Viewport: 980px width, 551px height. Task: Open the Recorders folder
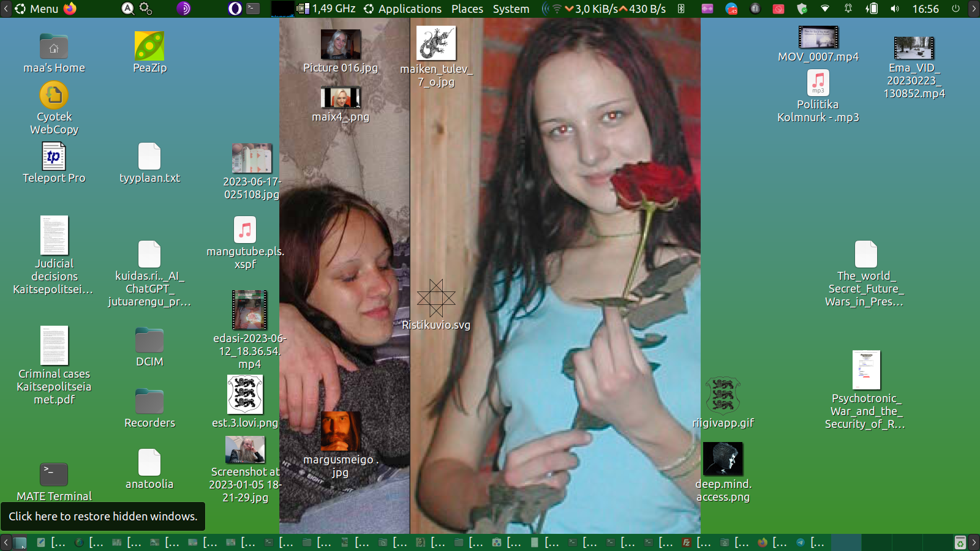pos(149,402)
